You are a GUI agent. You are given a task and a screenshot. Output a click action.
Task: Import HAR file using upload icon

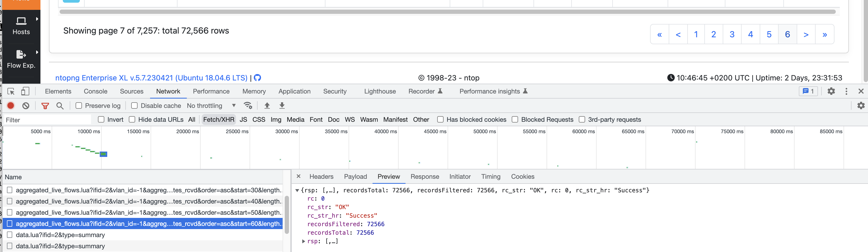pyautogui.click(x=267, y=105)
